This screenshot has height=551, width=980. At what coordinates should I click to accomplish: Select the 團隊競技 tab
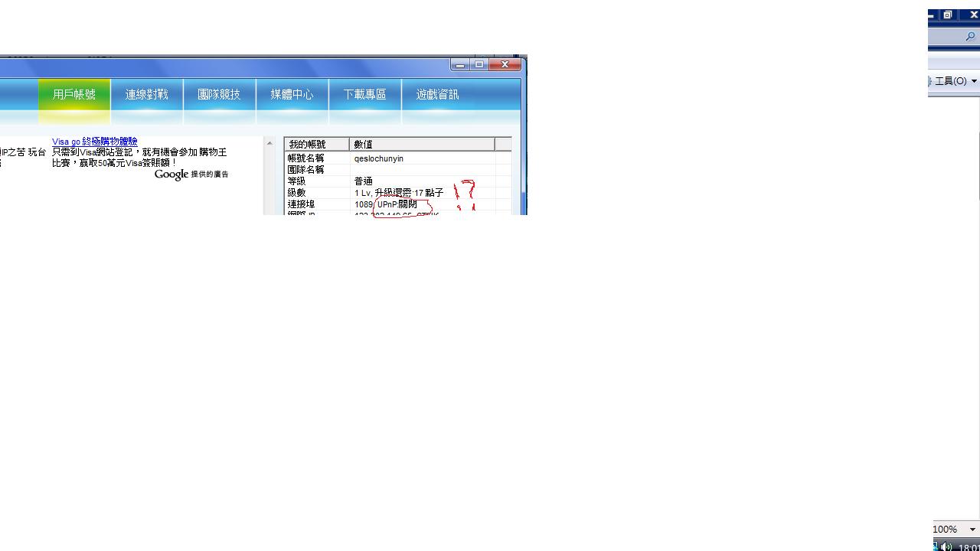[220, 95]
